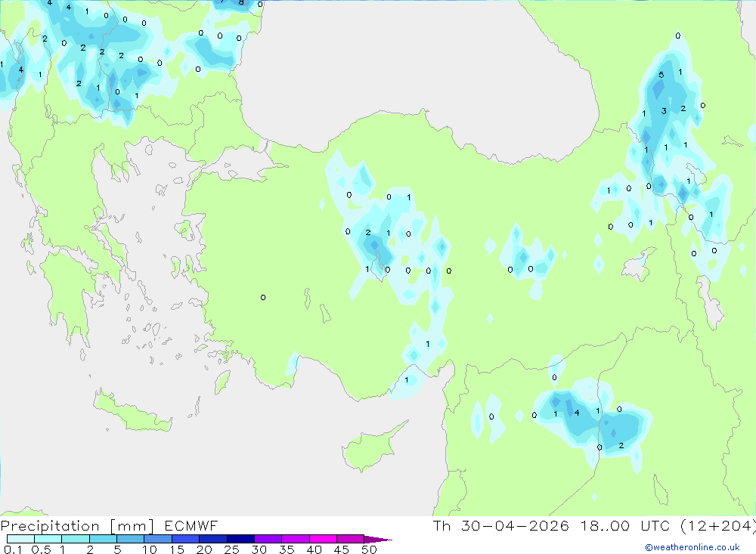Click the 1–2 mm legend color swatch
The image size is (756, 554).
[x=75, y=539]
